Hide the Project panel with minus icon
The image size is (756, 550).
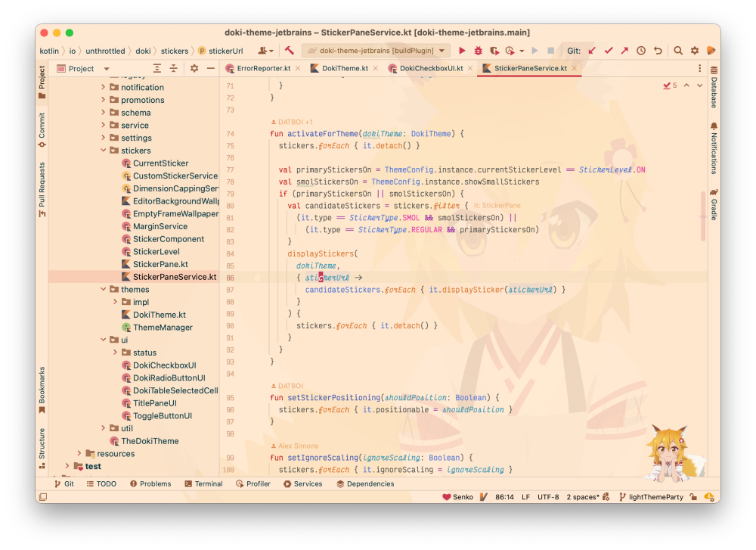[x=211, y=69]
